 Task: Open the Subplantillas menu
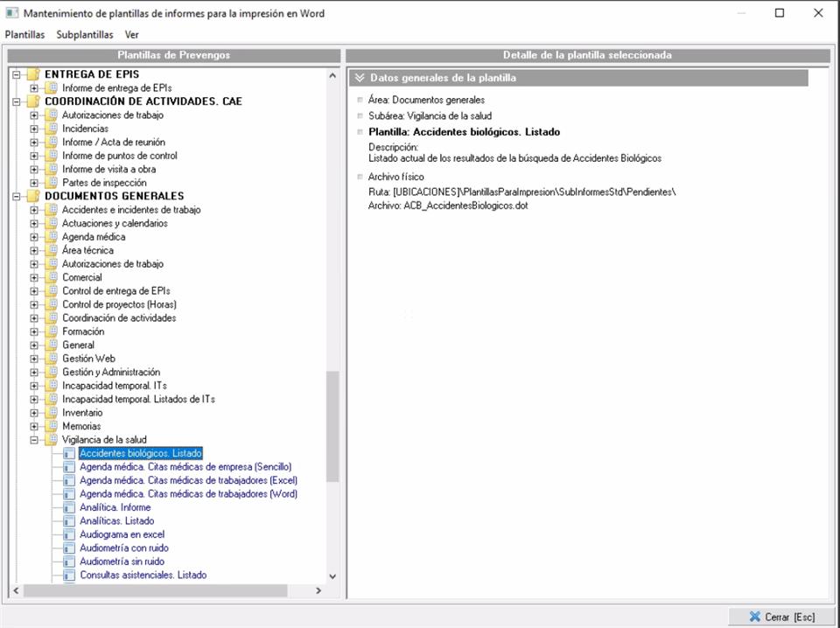(x=85, y=35)
